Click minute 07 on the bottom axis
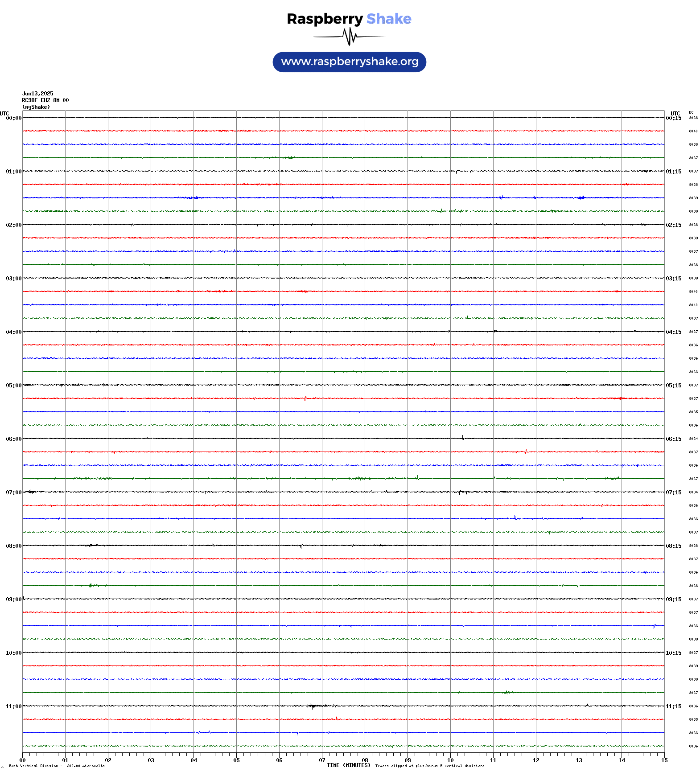This screenshot has height=772, width=700. pos(322,760)
